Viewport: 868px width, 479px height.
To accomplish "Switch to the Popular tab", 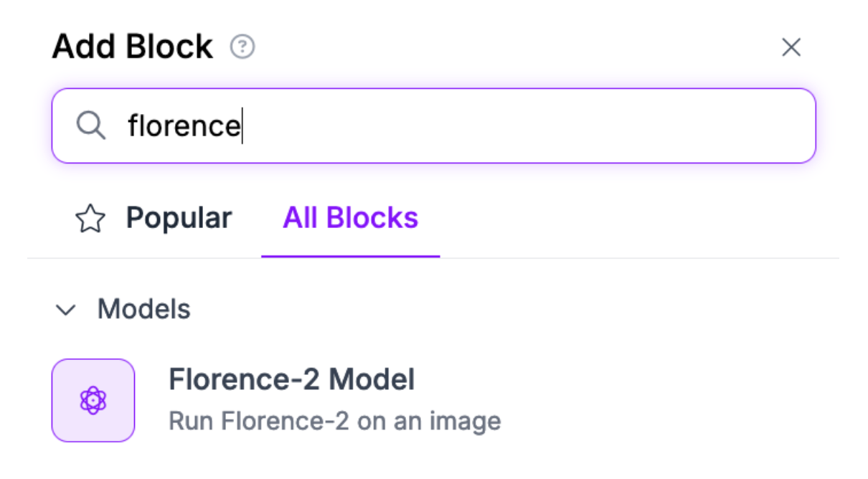I will click(x=179, y=218).
